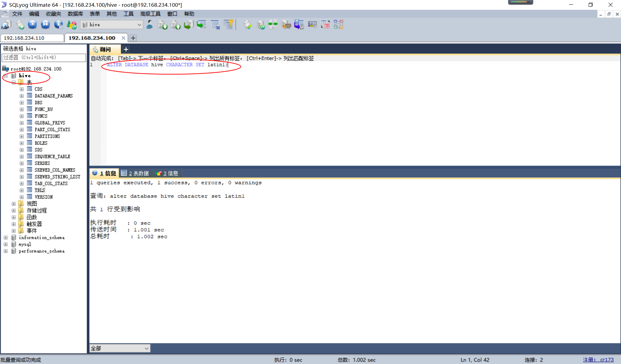The height and width of the screenshot is (364, 621).
Task: Add a new query tab
Action: click(x=126, y=49)
